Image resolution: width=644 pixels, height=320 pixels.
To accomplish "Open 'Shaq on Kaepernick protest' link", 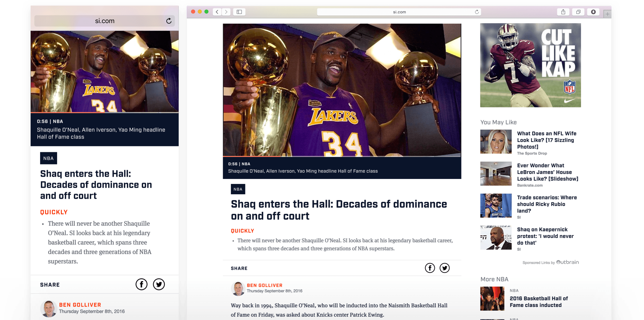I will tap(545, 236).
